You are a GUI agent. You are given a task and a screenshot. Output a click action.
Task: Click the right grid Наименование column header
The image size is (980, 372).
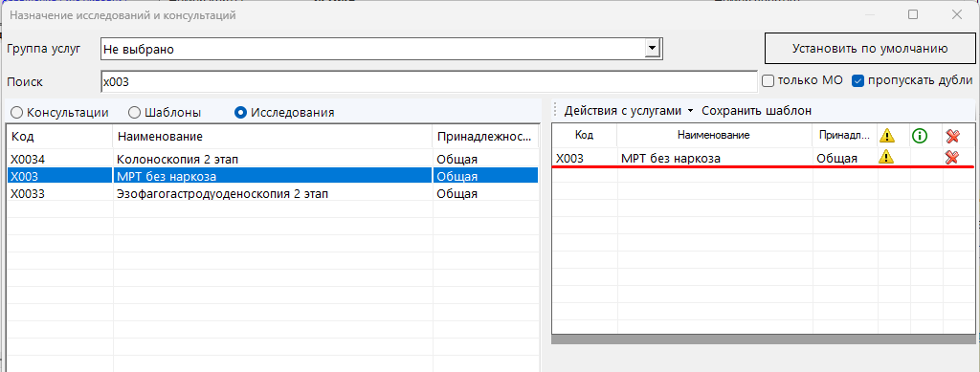click(x=714, y=136)
